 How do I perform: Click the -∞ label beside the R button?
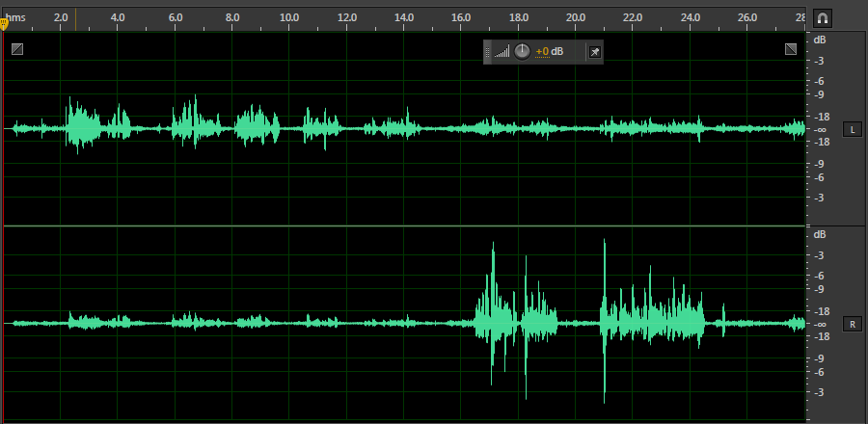pyautogui.click(x=820, y=324)
